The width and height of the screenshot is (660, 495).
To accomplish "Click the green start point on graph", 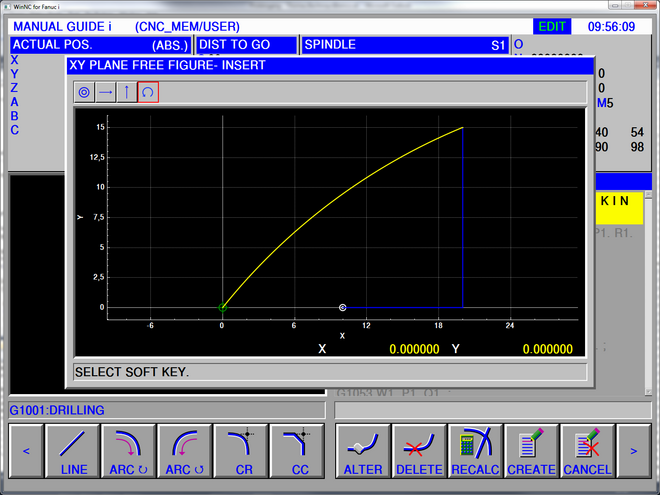I will (222, 307).
